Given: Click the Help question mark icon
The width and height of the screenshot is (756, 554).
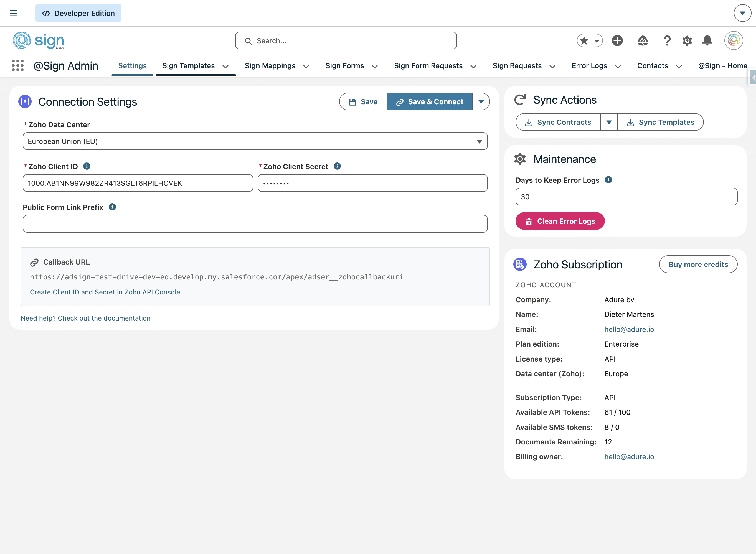Looking at the screenshot, I should (667, 40).
